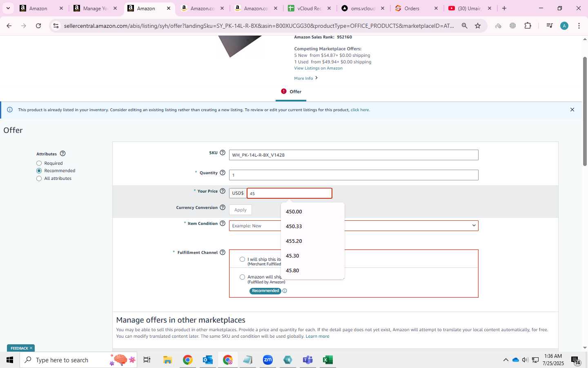Switch to the oms.vcloud browser tab
The height and width of the screenshot is (368, 588).
(x=363, y=8)
